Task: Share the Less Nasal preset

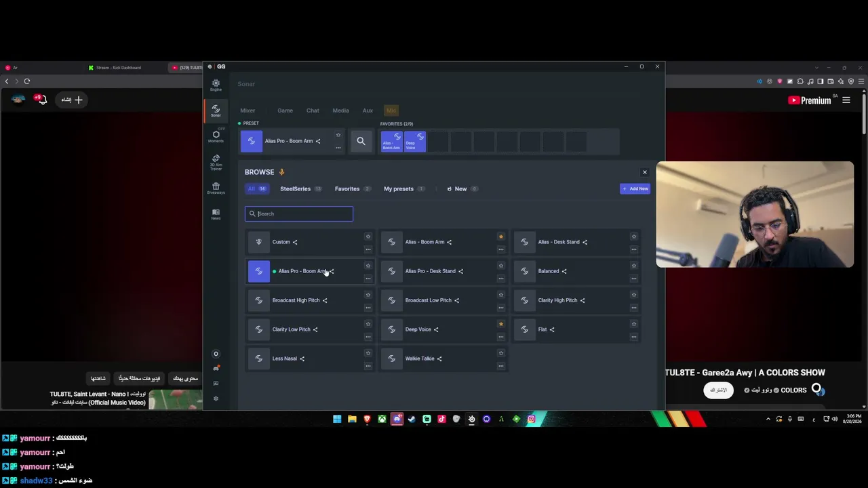Action: click(x=302, y=359)
